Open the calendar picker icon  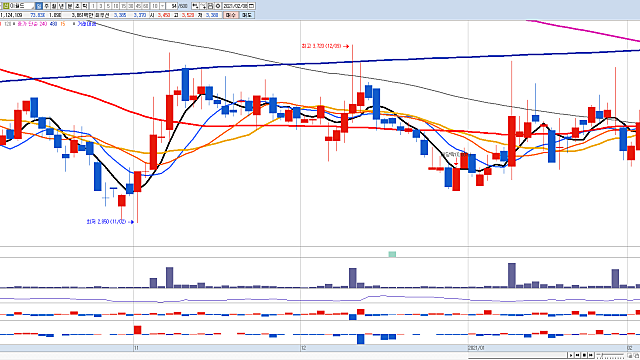point(251,6)
